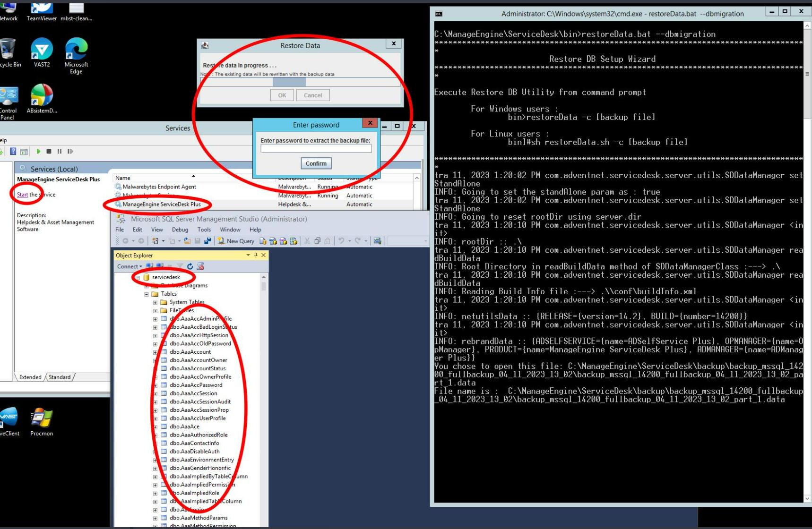Collapse the Tables folder node
Screen dimensions: 812x529
(x=147, y=294)
